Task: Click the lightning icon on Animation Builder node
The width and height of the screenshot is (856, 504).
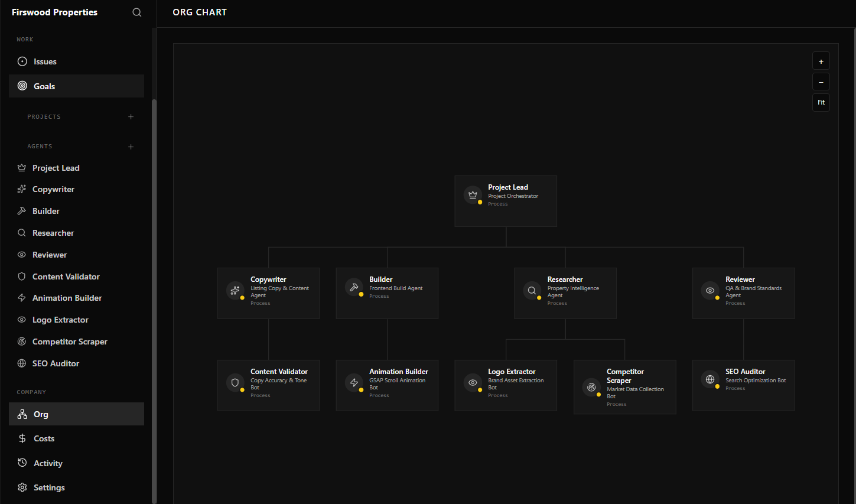Action: pyautogui.click(x=354, y=382)
